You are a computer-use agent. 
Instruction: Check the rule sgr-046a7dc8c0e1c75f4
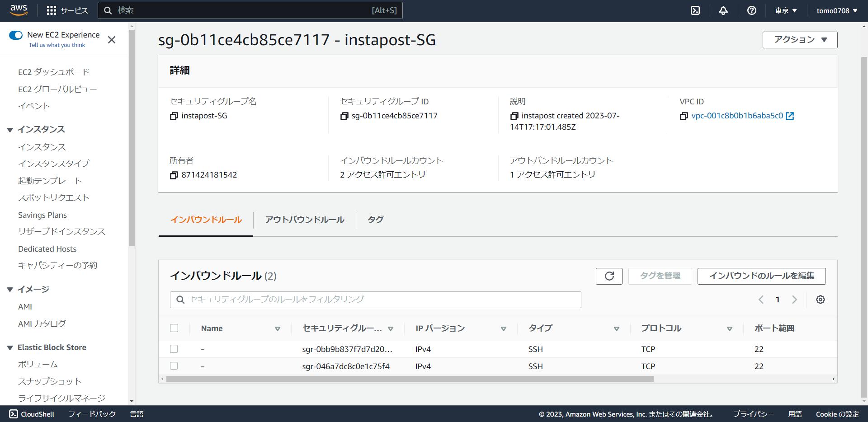pyautogui.click(x=174, y=366)
